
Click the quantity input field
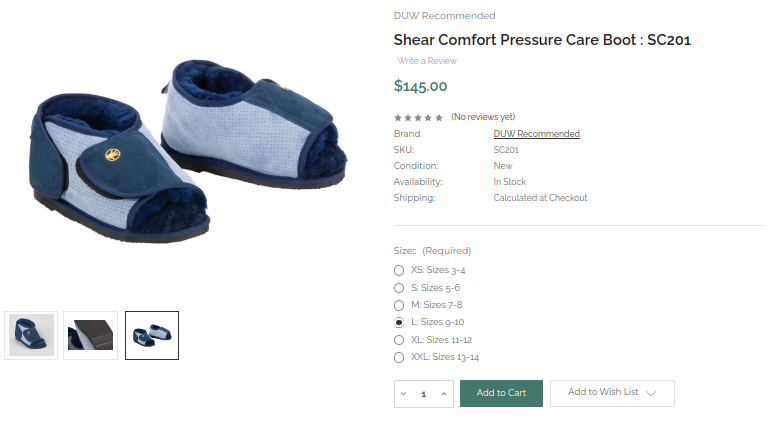coord(424,394)
